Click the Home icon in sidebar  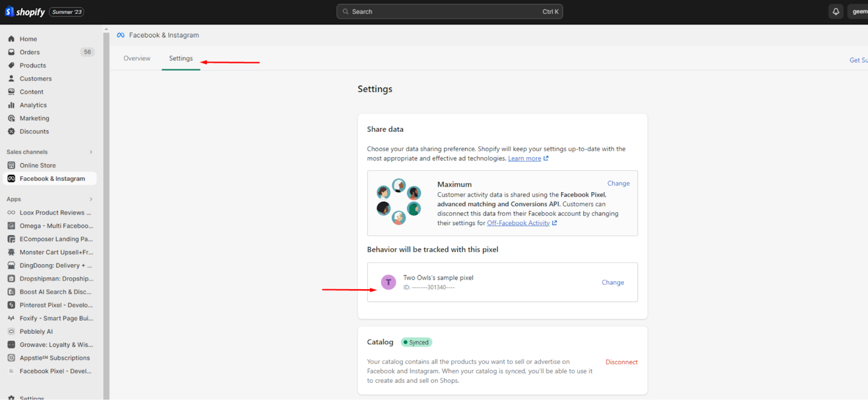click(11, 39)
